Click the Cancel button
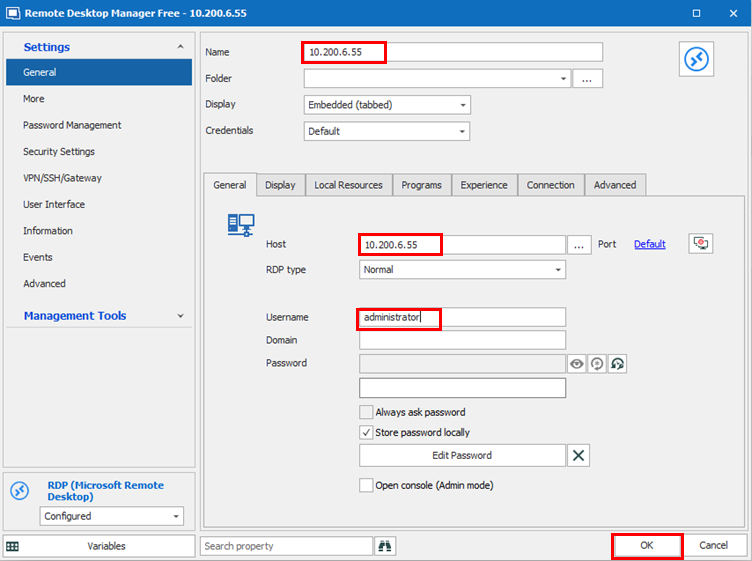This screenshot has width=752, height=561. pyautogui.click(x=713, y=546)
